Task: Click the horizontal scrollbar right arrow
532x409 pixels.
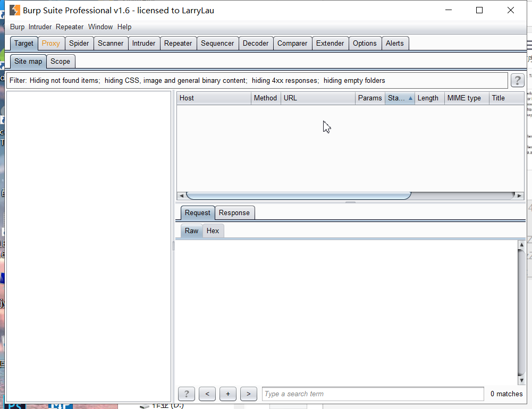Action: click(x=519, y=195)
